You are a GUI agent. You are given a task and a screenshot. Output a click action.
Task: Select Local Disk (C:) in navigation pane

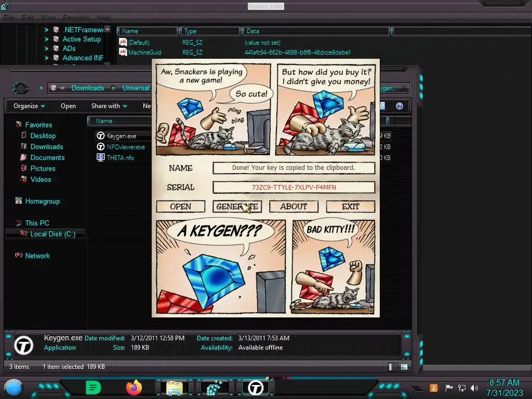coord(53,234)
